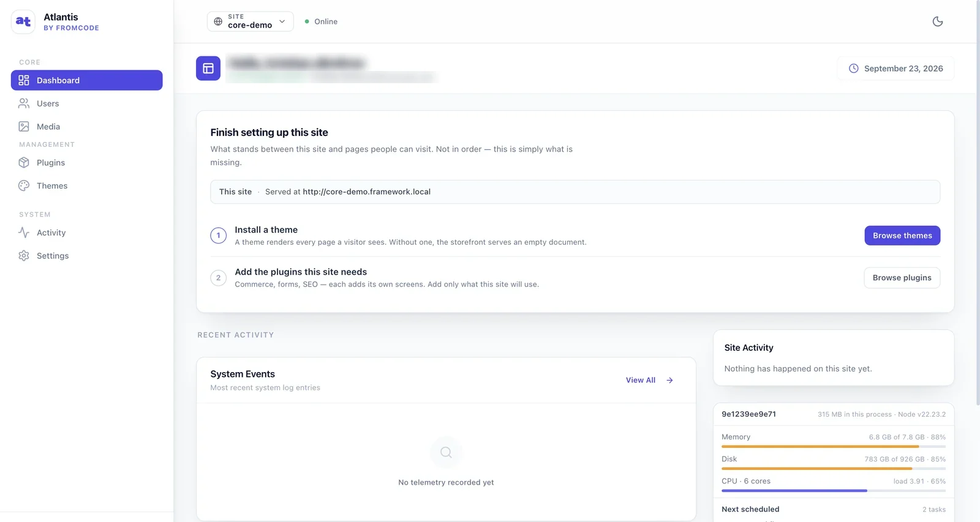Screen dimensions: 980x522
Task: Click step 2 circle for Add the plugins
Action: tap(219, 278)
